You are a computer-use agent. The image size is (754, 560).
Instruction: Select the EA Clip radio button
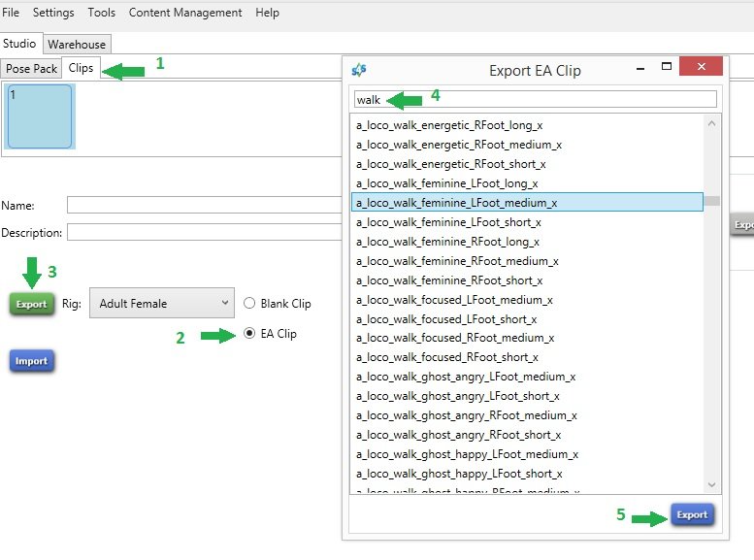249,333
